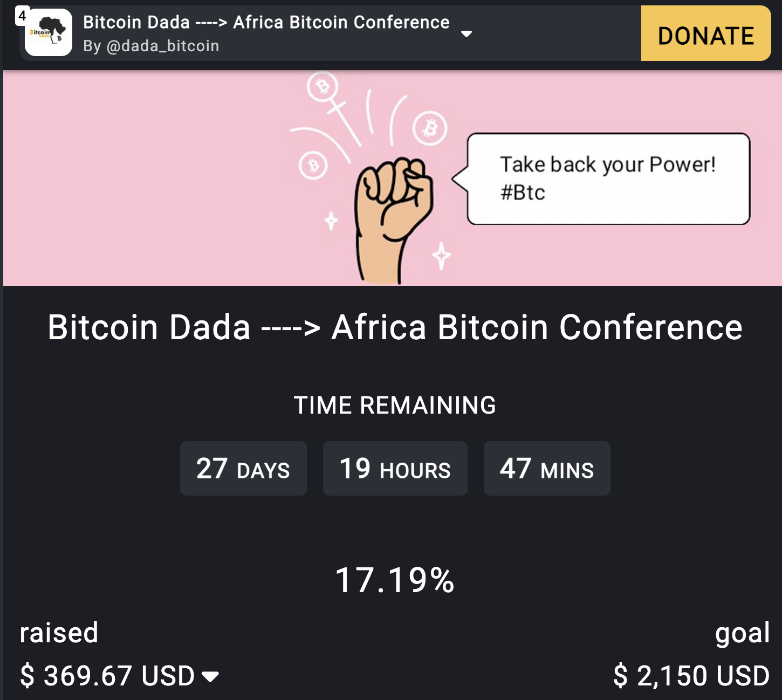Click the 47 MINS countdown box

(547, 469)
